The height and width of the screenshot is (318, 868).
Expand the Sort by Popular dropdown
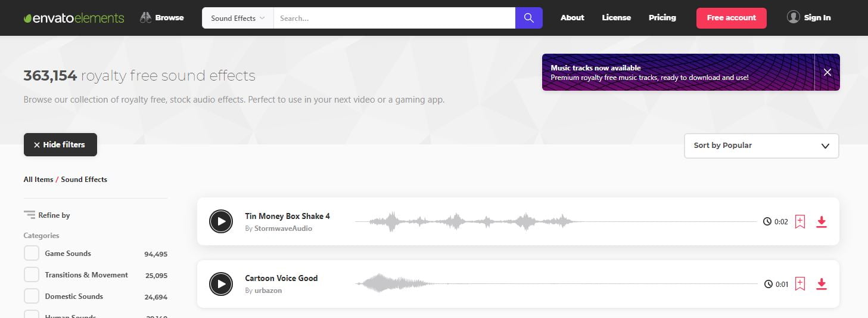pyautogui.click(x=761, y=146)
